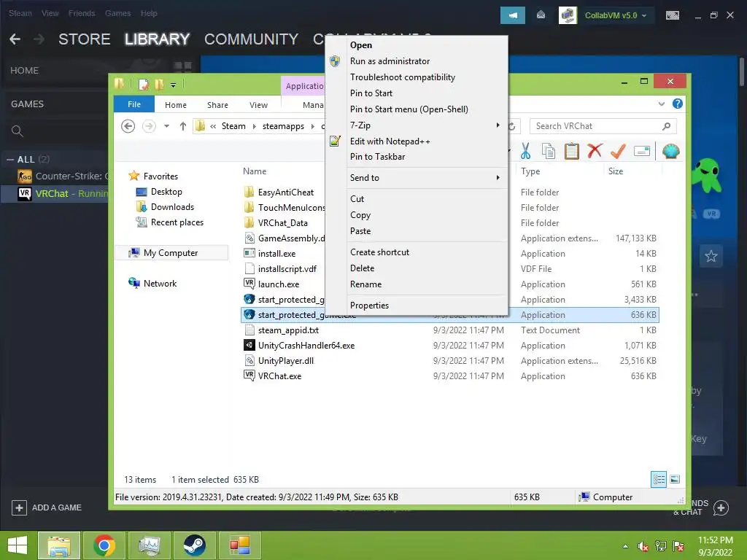Select Troubleshoot compatibility
The image size is (747, 560).
pos(403,77)
